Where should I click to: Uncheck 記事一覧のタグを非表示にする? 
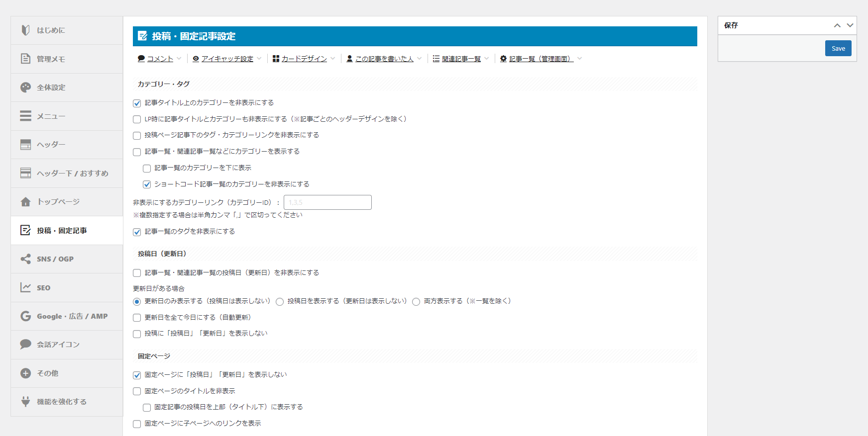(x=137, y=232)
